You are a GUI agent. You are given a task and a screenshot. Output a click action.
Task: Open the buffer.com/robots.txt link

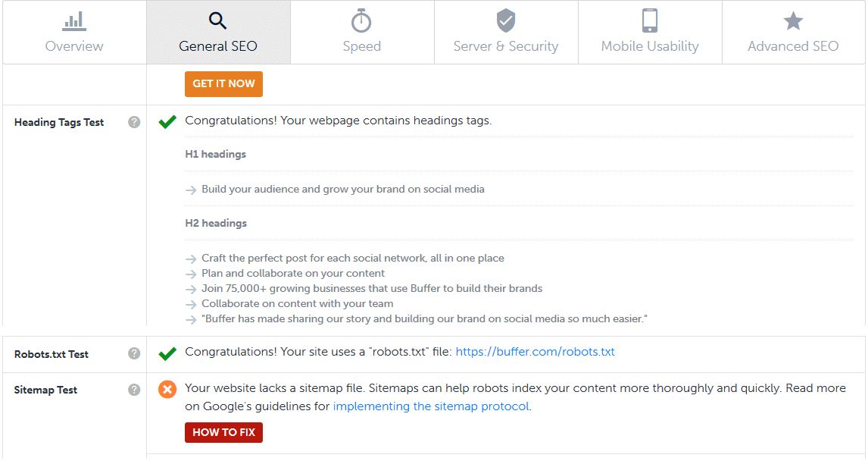click(x=535, y=352)
